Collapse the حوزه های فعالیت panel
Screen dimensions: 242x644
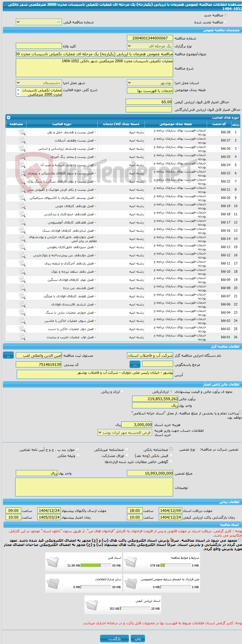pyautogui.click(x=9, y=118)
